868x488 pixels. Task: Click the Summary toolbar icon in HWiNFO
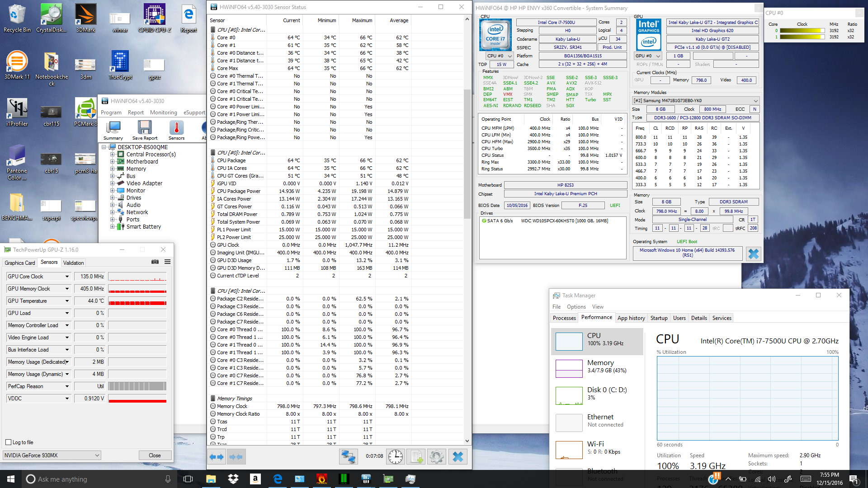[x=113, y=130]
